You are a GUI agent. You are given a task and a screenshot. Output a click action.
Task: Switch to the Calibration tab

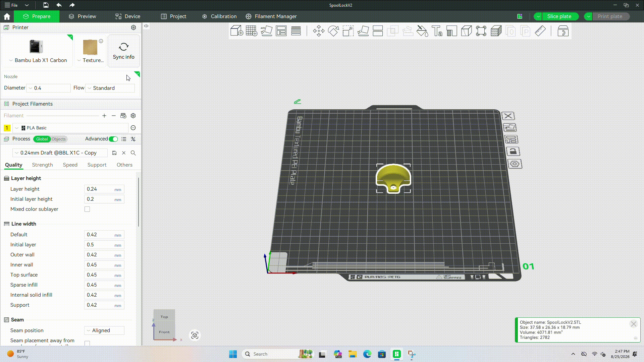pos(219,16)
